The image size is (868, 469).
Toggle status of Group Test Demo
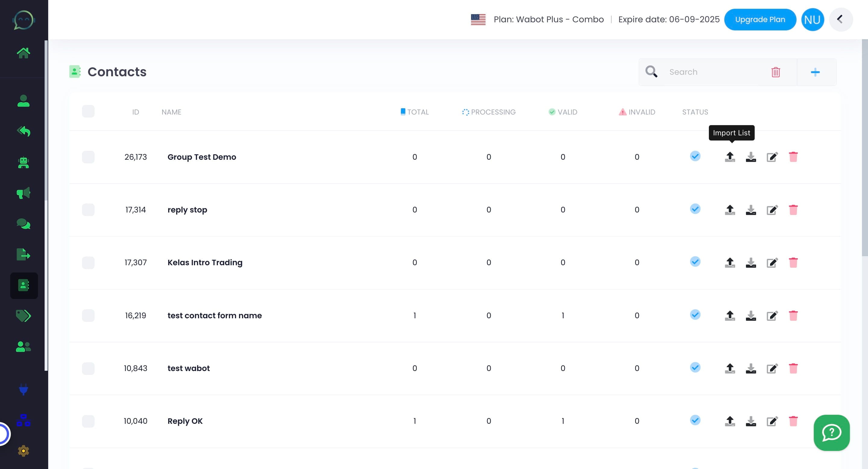click(x=695, y=156)
